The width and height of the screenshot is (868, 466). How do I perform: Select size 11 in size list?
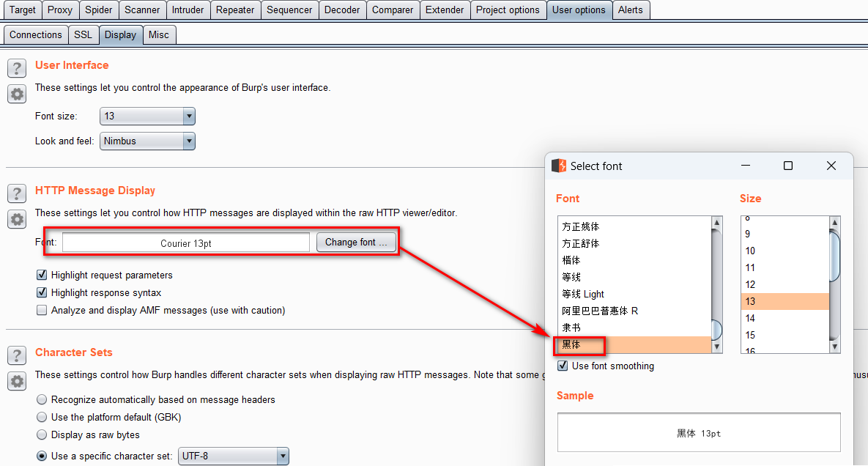(x=785, y=268)
